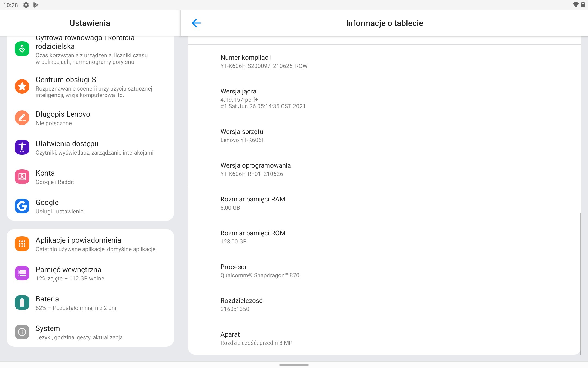
Task: Tap the teal battery icon
Action: pos(22,303)
